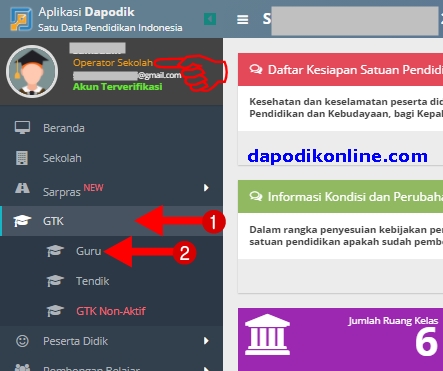
Task: Expand the Peserta Didik submenu arrow
Action: point(206,341)
